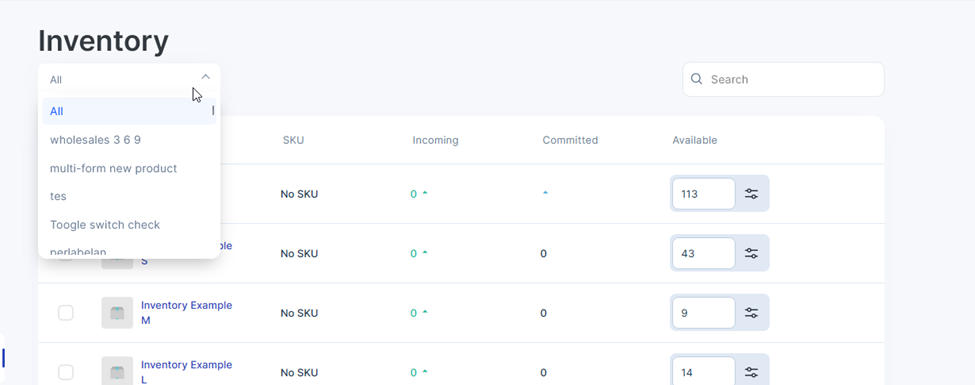Click the search magnifier icon
The image size is (975, 385).
[697, 79]
